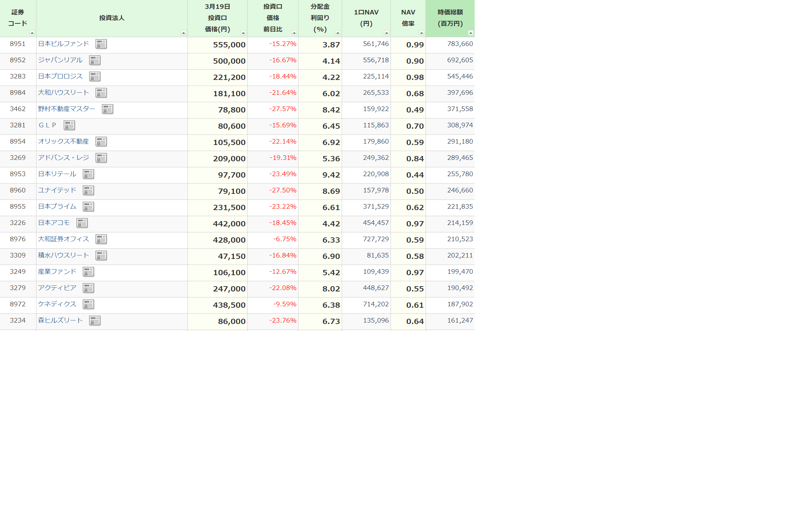Open news icon beside 産業ファンド
This screenshot has height=532, width=798.
coord(88,272)
